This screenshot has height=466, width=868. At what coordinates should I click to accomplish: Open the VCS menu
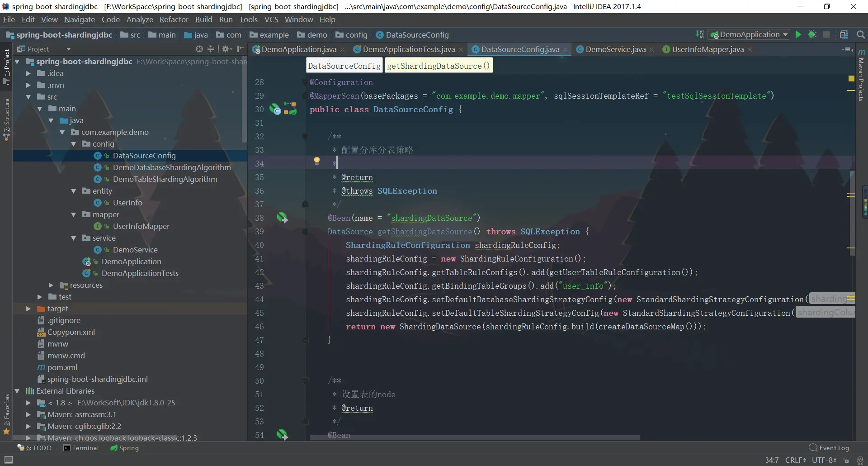271,19
